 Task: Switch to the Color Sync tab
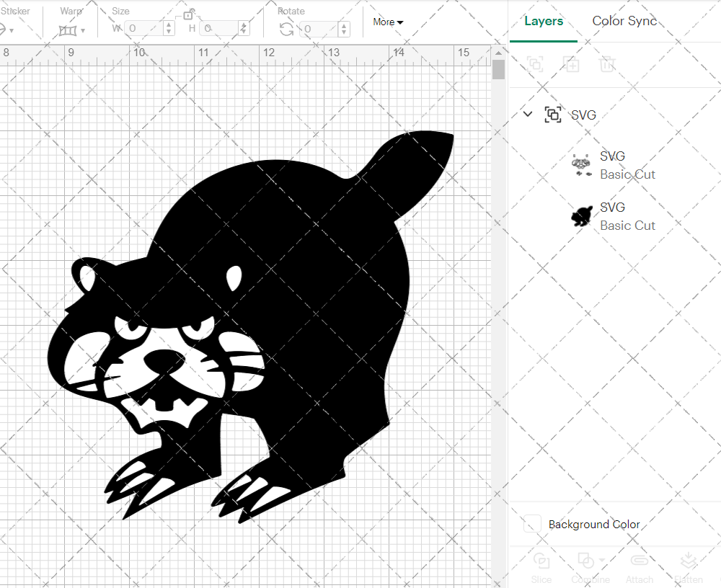pyautogui.click(x=624, y=21)
